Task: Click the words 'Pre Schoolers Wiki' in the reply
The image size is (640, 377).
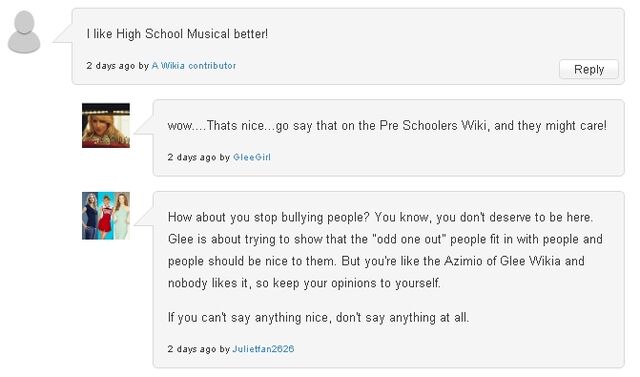Action: point(433,125)
